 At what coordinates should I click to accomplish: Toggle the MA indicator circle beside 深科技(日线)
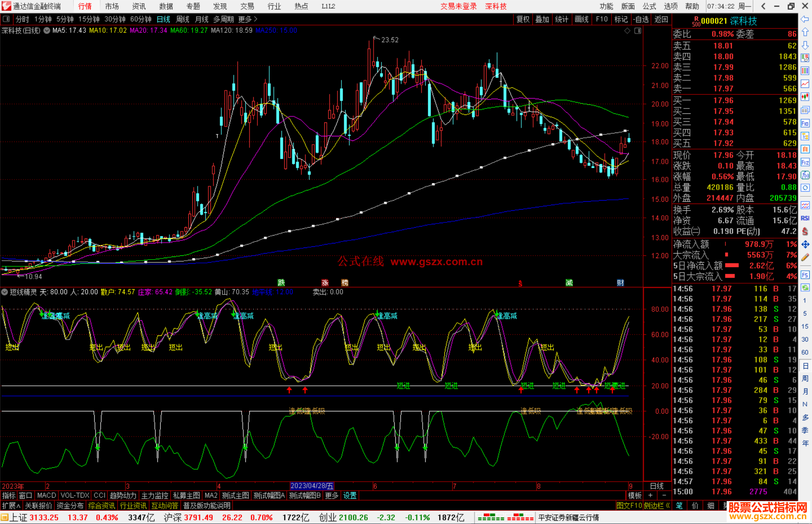(47, 31)
